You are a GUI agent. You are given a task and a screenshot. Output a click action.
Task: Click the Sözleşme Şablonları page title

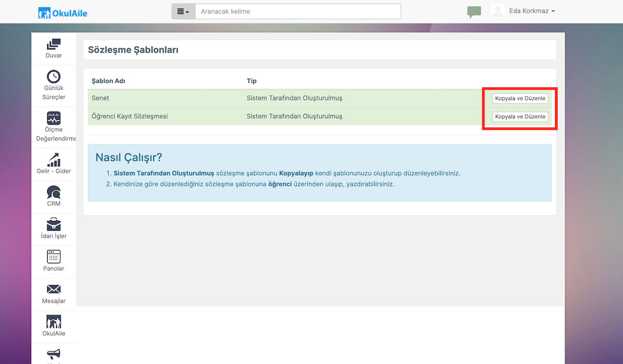pyautogui.click(x=133, y=50)
